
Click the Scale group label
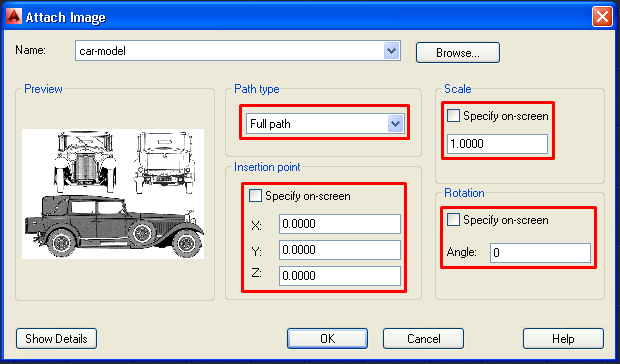[x=457, y=89]
